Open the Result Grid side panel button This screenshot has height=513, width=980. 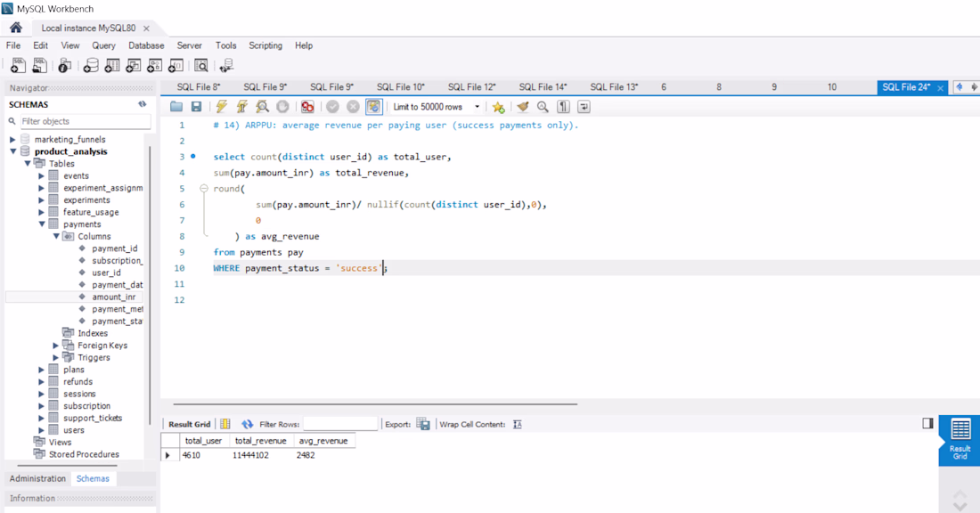pyautogui.click(x=960, y=438)
